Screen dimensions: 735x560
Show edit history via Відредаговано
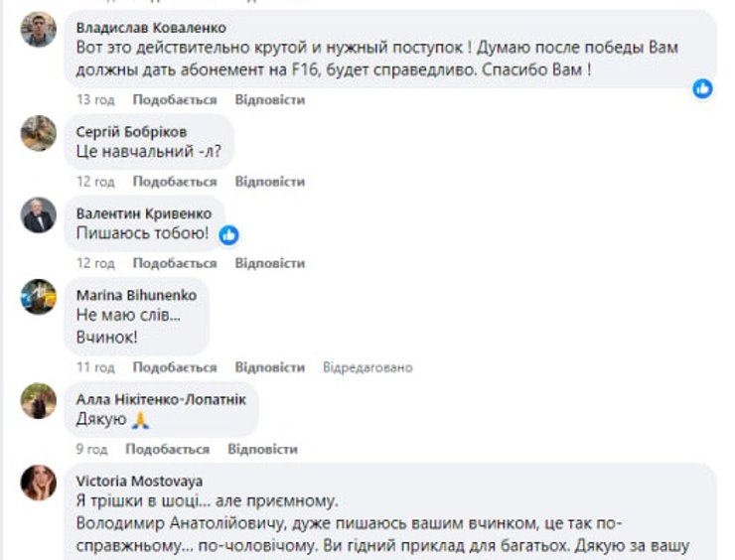367,367
